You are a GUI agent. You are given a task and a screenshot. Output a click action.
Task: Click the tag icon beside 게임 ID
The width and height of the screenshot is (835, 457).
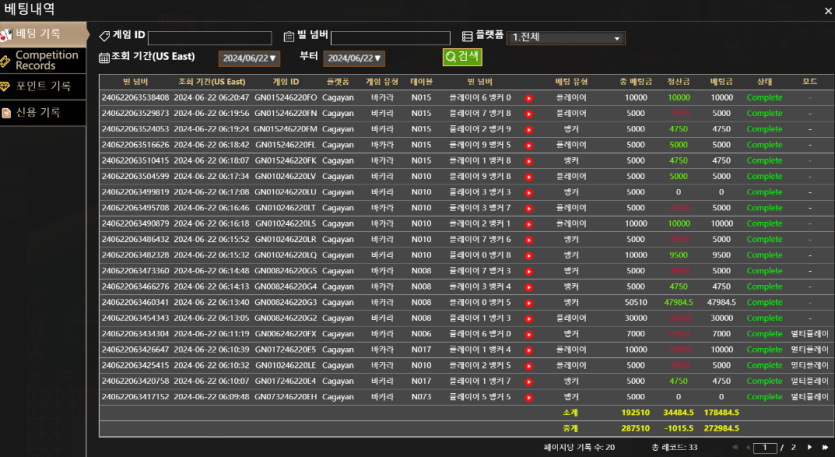104,36
